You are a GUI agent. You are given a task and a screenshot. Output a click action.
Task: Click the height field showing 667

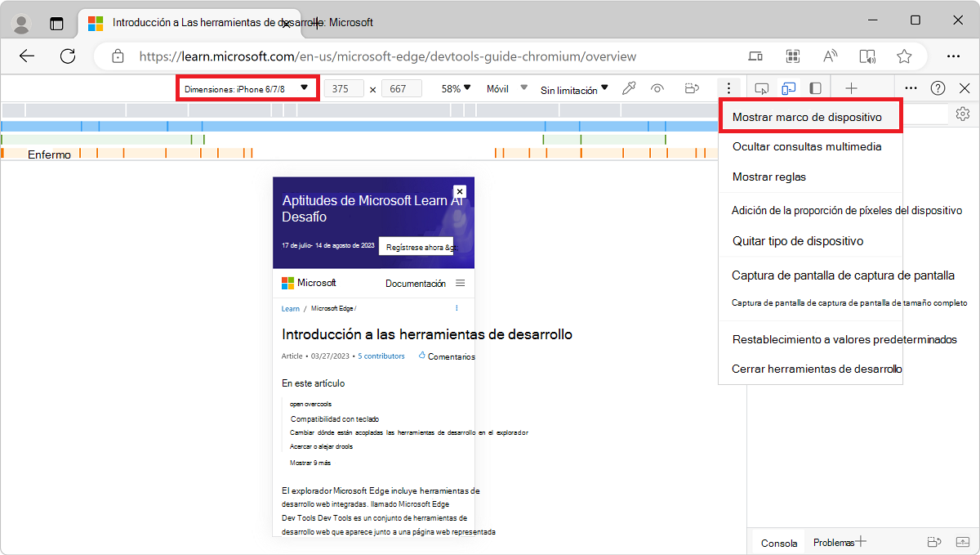click(x=402, y=89)
